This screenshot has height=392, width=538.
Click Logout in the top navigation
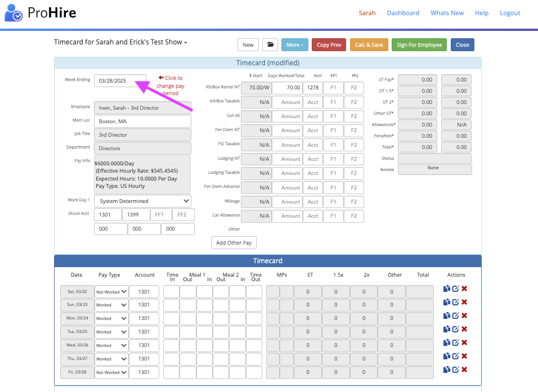click(510, 13)
